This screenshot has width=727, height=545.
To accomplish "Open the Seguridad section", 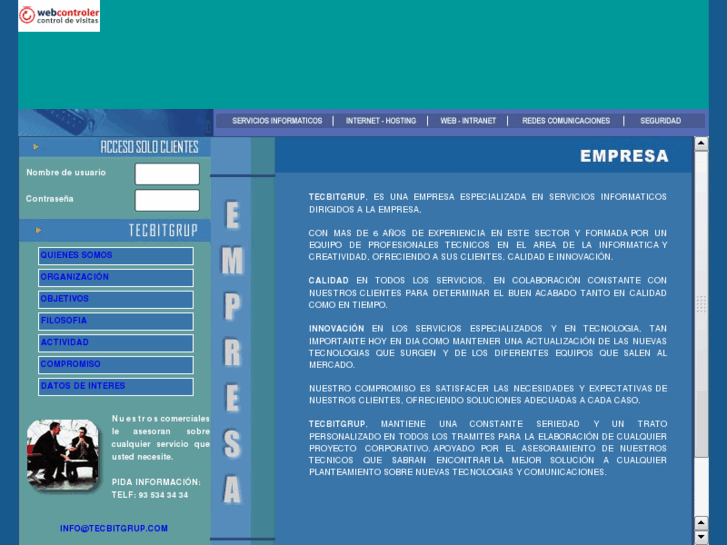I will tap(660, 121).
